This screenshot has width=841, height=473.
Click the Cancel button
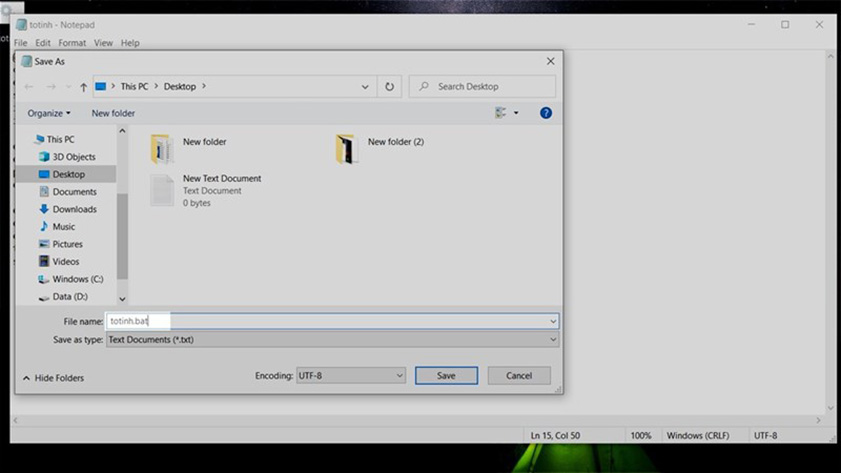pos(519,376)
